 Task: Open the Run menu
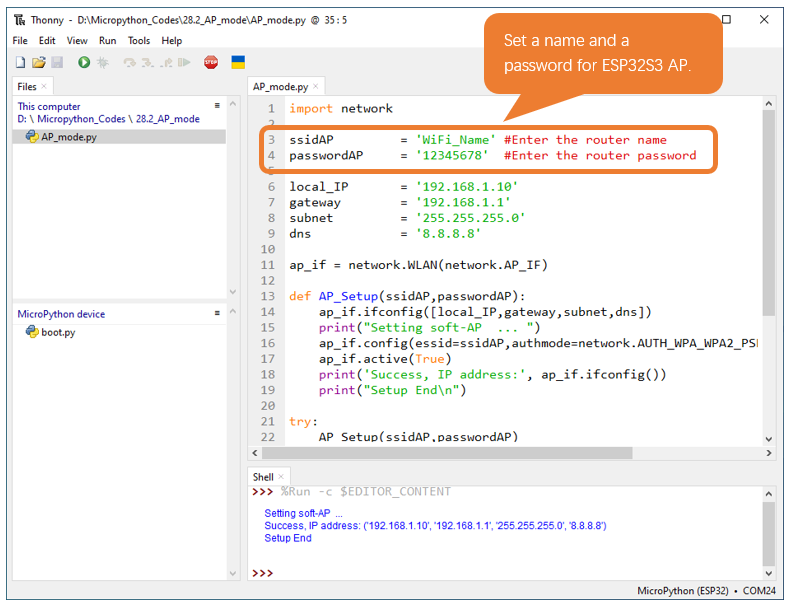click(x=107, y=40)
